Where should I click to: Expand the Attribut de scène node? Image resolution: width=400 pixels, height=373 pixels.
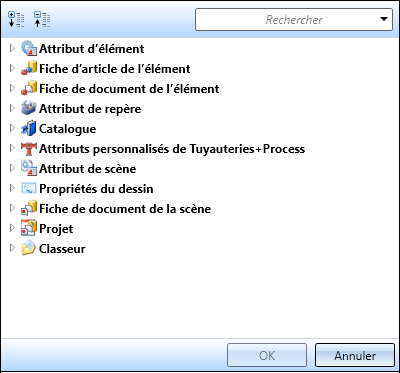(12, 169)
